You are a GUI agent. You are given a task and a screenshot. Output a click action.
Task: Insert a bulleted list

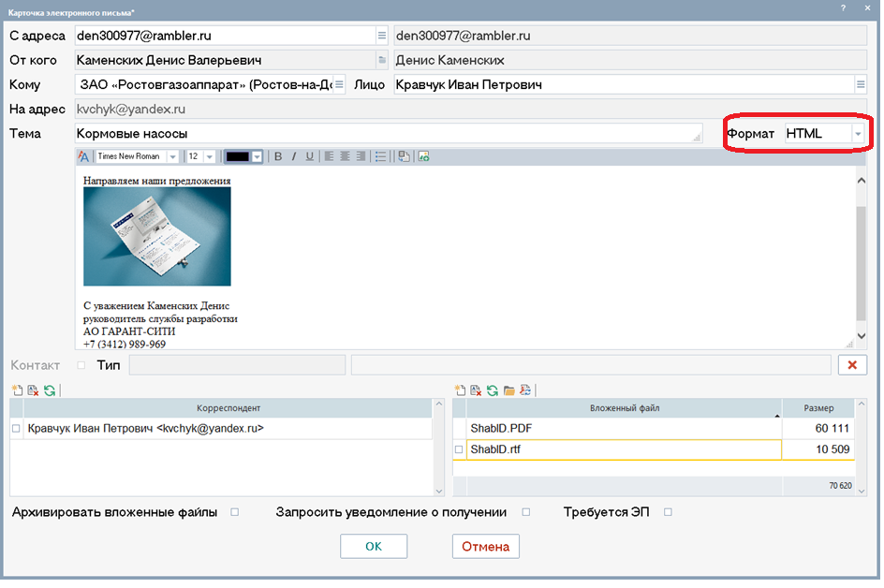[x=381, y=156]
